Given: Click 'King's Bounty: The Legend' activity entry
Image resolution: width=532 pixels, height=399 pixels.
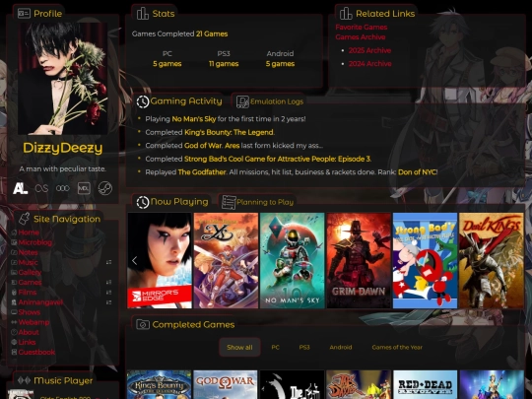Looking at the screenshot, I should pos(229,132).
